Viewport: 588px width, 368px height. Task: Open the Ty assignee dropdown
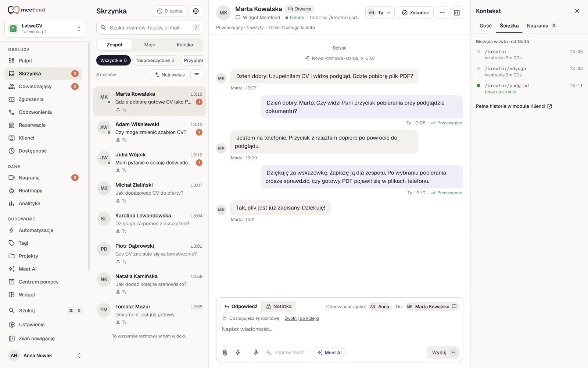380,13
